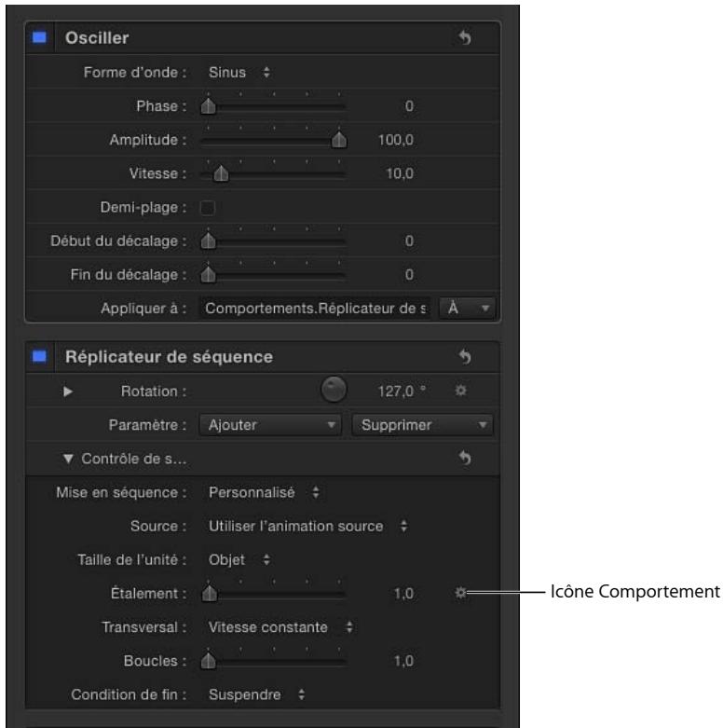Image resolution: width=723 pixels, height=728 pixels.
Task: Open the Condition de fin Suspendre menu
Action: coord(256,694)
